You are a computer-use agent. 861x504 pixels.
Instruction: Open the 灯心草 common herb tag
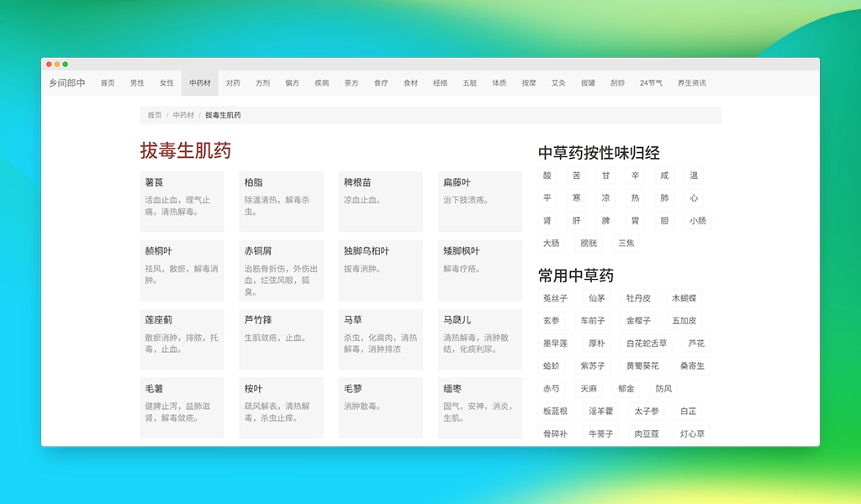692,433
